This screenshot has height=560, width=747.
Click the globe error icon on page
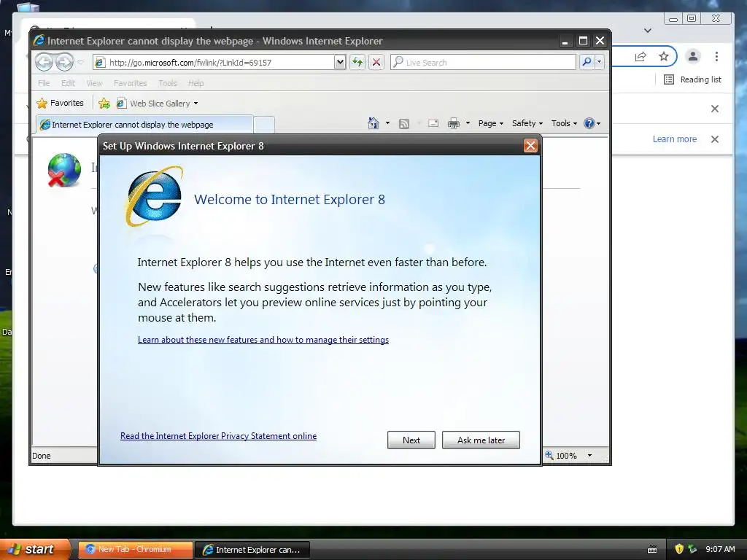point(63,169)
